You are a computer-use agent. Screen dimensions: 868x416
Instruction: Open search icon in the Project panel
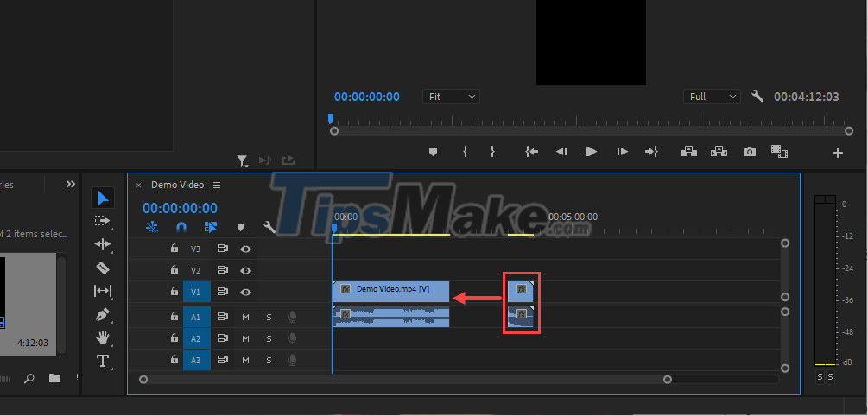tap(29, 378)
